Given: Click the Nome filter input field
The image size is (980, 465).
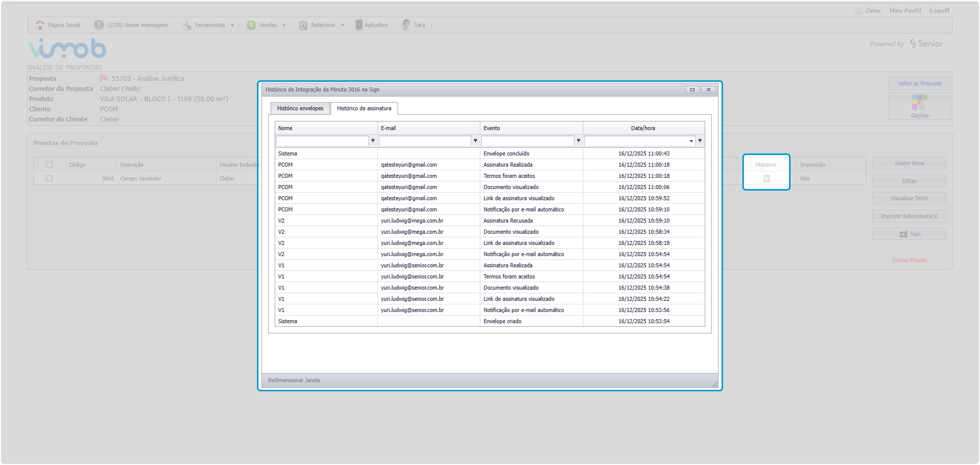Looking at the screenshot, I should [x=322, y=141].
